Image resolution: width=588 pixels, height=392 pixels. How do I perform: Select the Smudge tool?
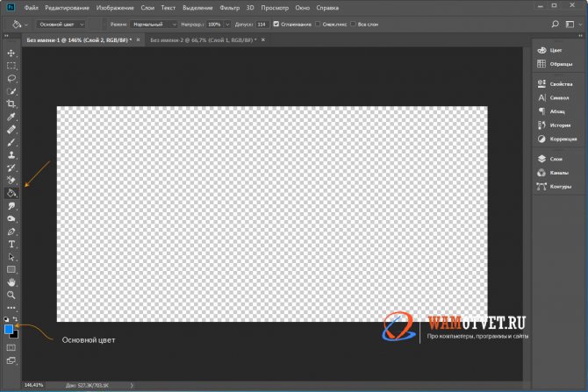click(11, 206)
